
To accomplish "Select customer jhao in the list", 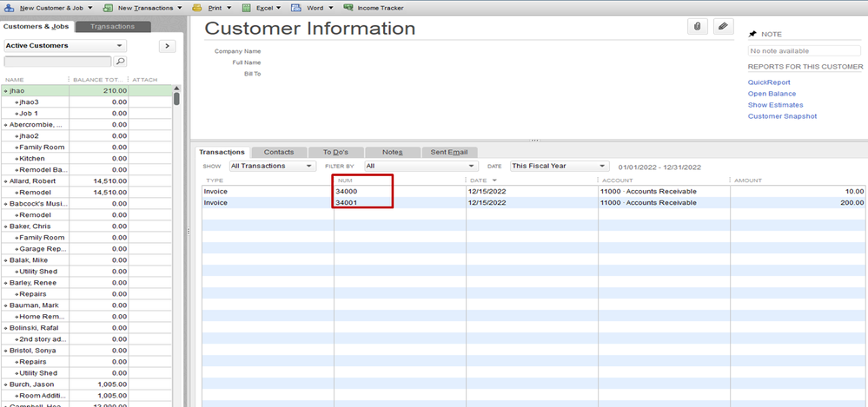I will [x=86, y=91].
